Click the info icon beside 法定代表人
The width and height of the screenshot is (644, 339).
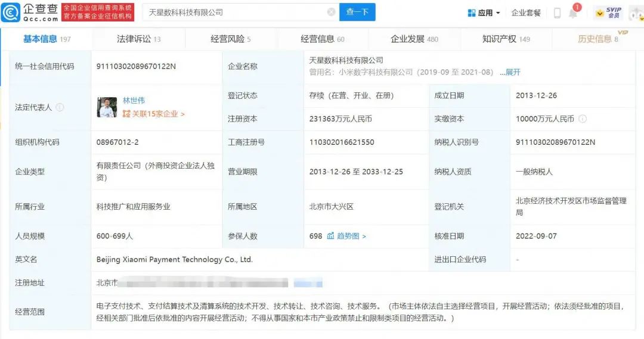60,107
